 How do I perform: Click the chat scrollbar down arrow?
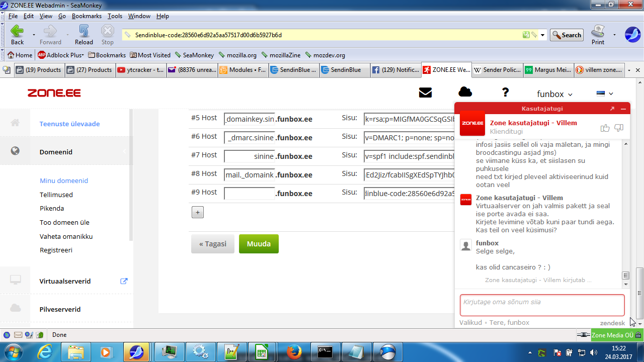[626, 284]
